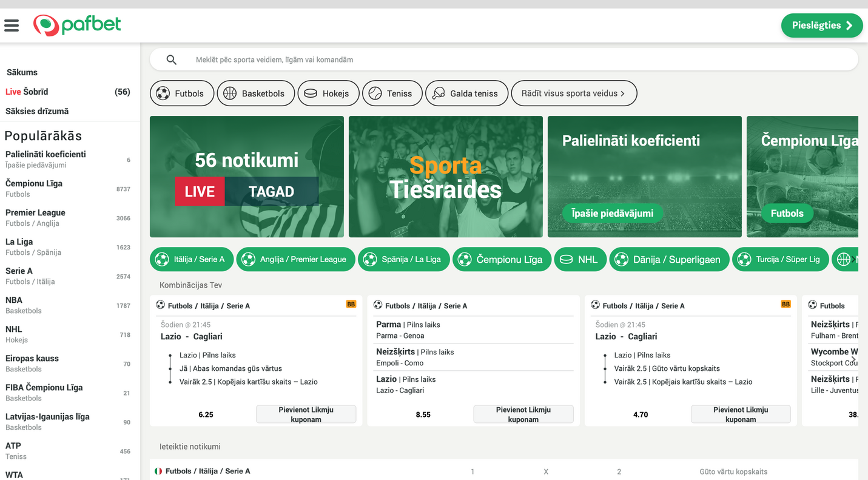Open Itālija / Serie A league pill

(192, 260)
